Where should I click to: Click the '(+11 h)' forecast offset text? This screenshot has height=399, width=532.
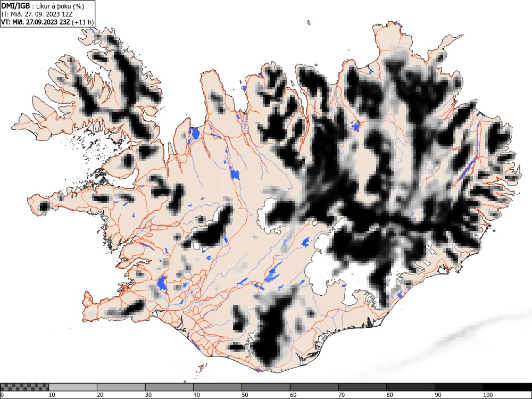[x=82, y=22]
